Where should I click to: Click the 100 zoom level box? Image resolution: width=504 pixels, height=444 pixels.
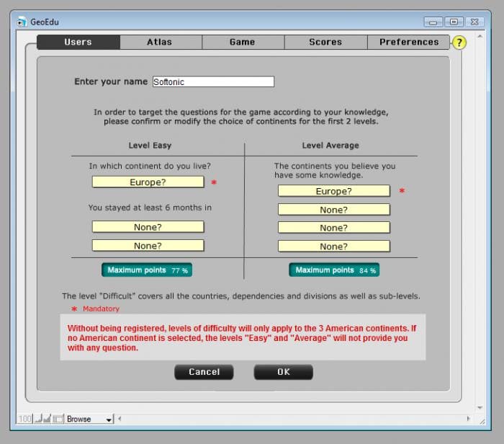(24, 419)
